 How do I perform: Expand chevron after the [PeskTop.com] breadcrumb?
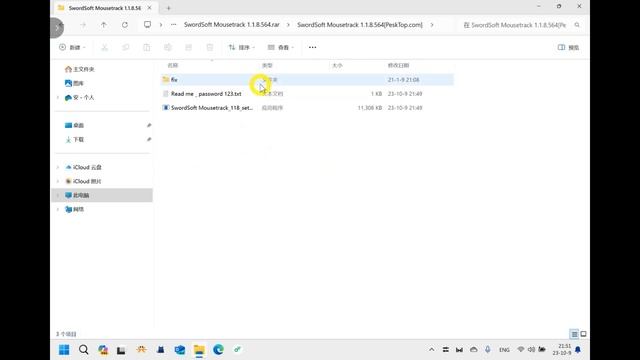(x=432, y=25)
